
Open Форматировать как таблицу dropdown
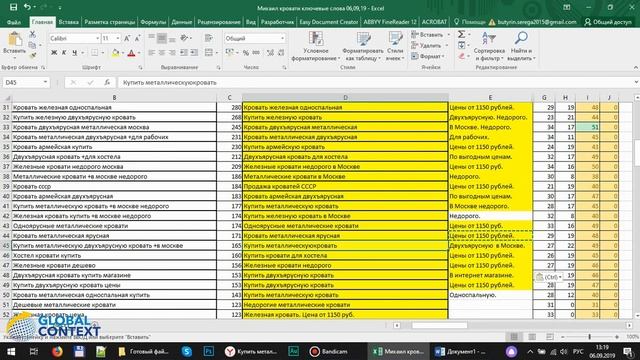362,46
